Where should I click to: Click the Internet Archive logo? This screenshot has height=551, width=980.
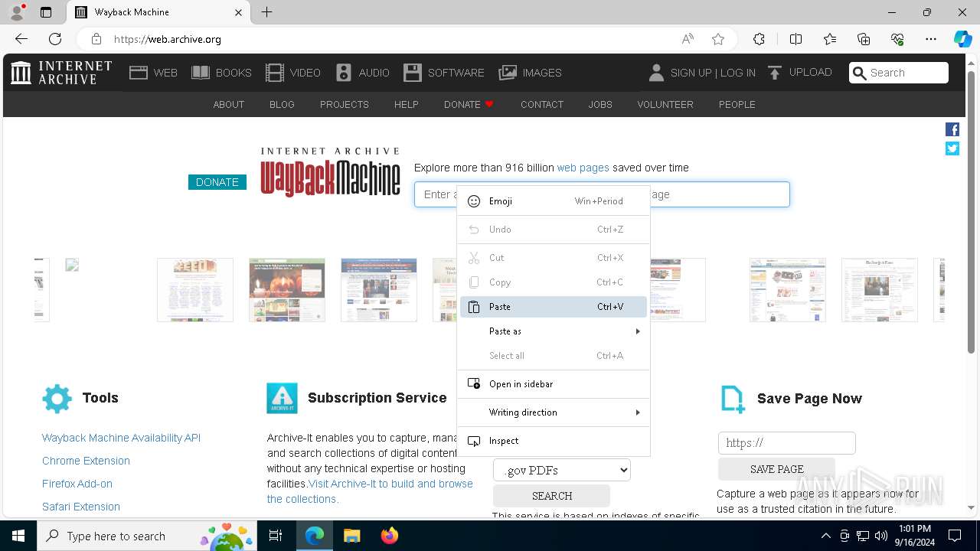pos(61,73)
